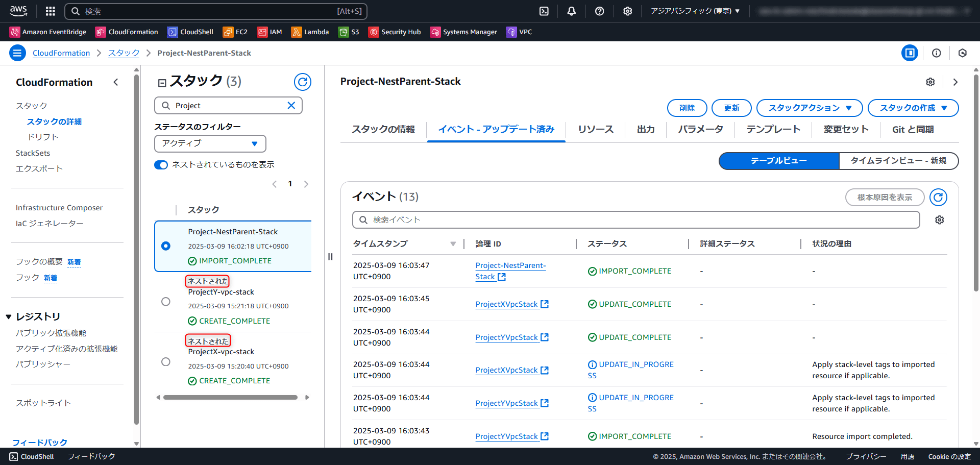Focus the event search field
The width and height of the screenshot is (980, 465).
tap(636, 219)
